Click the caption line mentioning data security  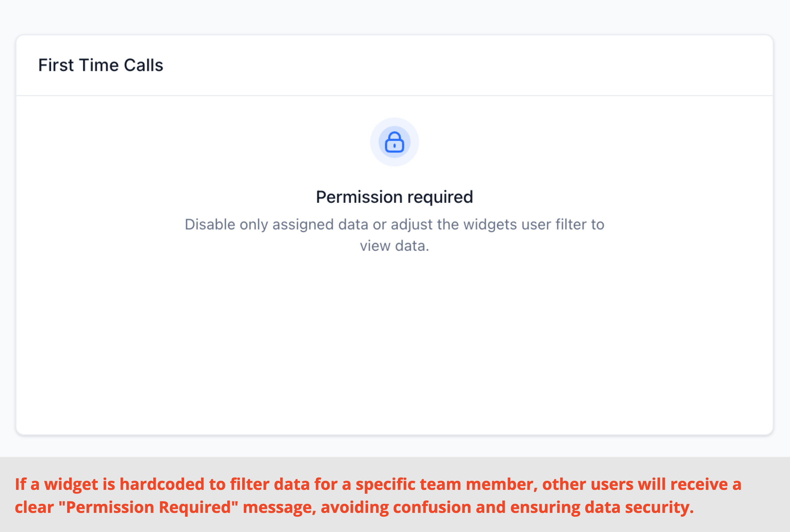[354, 507]
